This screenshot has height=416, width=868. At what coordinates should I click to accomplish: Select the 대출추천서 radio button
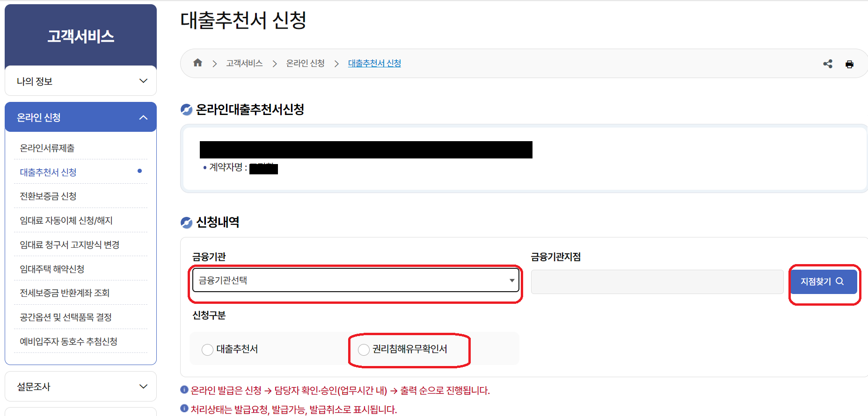coord(207,350)
